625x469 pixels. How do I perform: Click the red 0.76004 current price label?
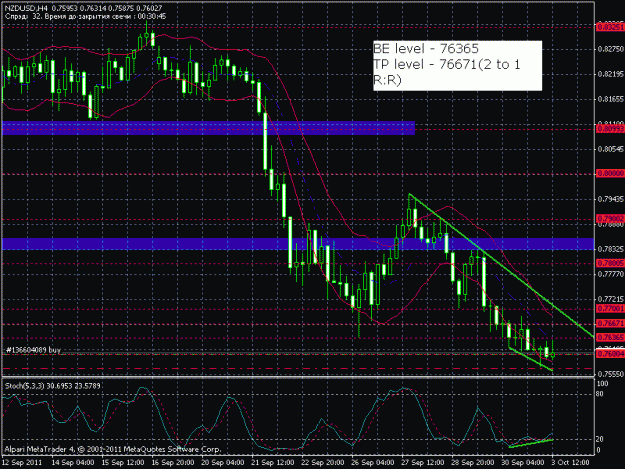point(609,353)
